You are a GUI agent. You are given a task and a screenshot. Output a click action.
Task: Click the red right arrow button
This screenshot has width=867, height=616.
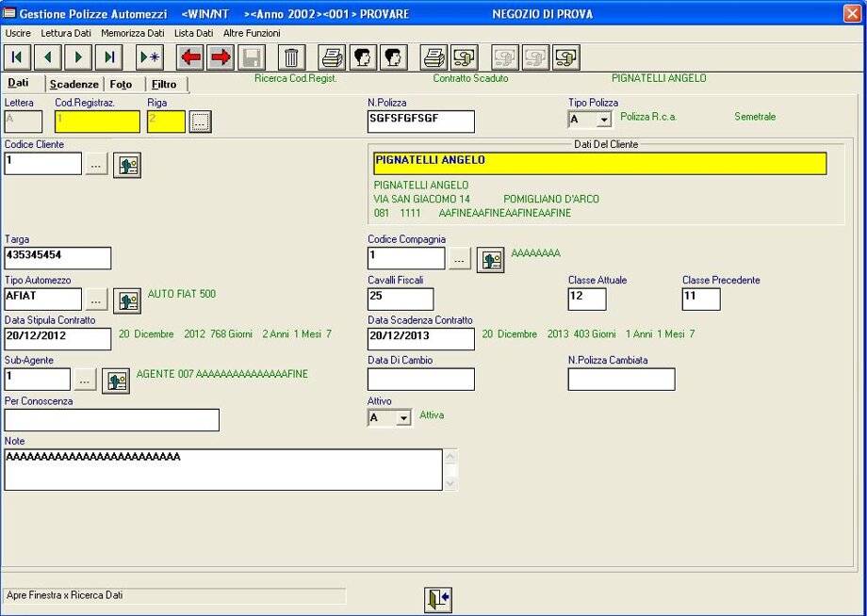tap(221, 57)
